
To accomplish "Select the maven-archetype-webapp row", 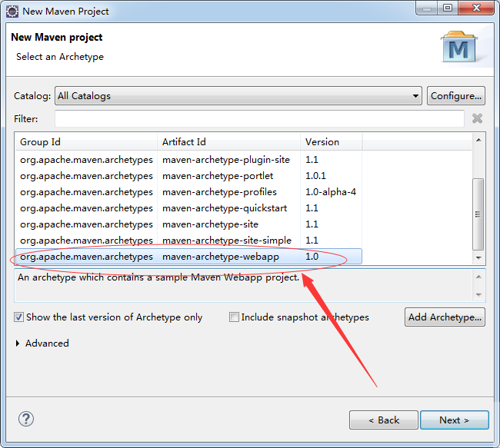I will [188, 257].
